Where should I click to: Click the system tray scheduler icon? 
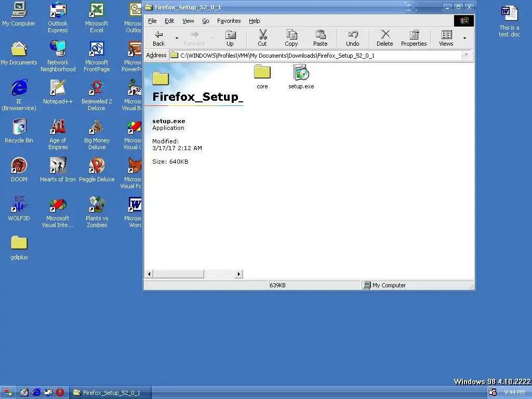coord(493,392)
